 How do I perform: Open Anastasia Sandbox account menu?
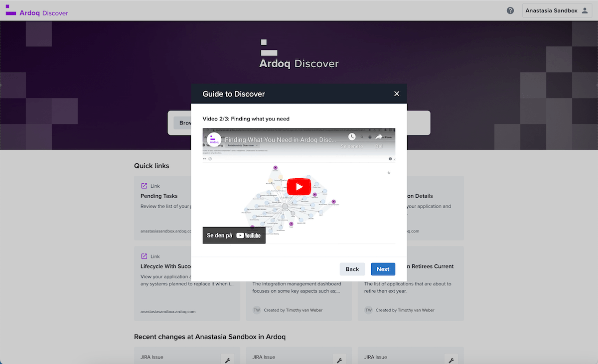pyautogui.click(x=557, y=10)
